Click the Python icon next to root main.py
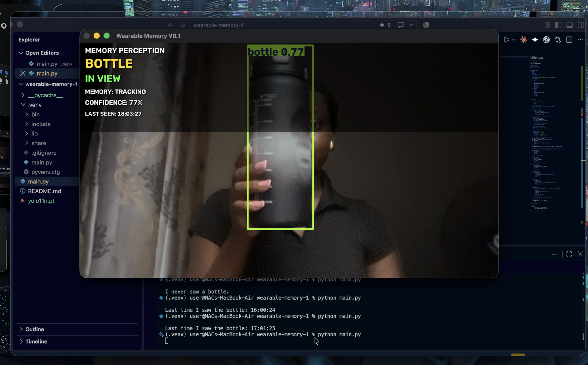The image size is (588, 365). click(23, 182)
